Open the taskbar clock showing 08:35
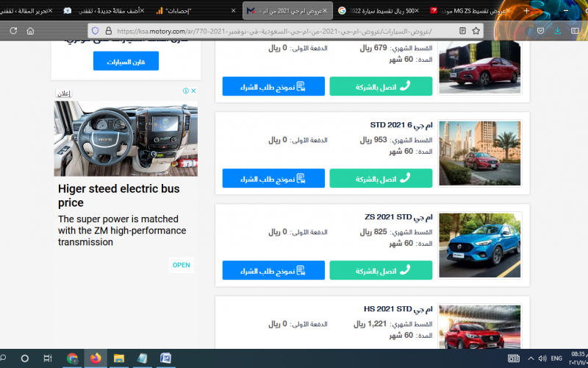The height and width of the screenshot is (368, 588). click(x=578, y=358)
